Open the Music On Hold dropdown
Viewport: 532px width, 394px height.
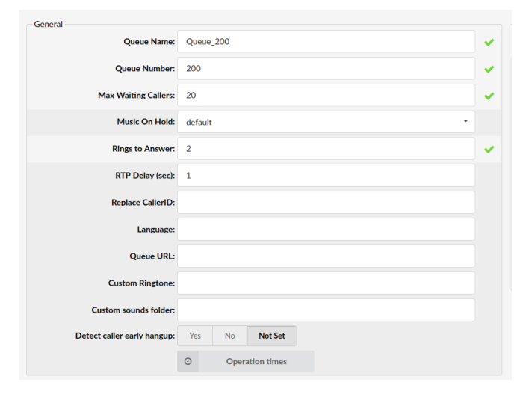coord(326,122)
